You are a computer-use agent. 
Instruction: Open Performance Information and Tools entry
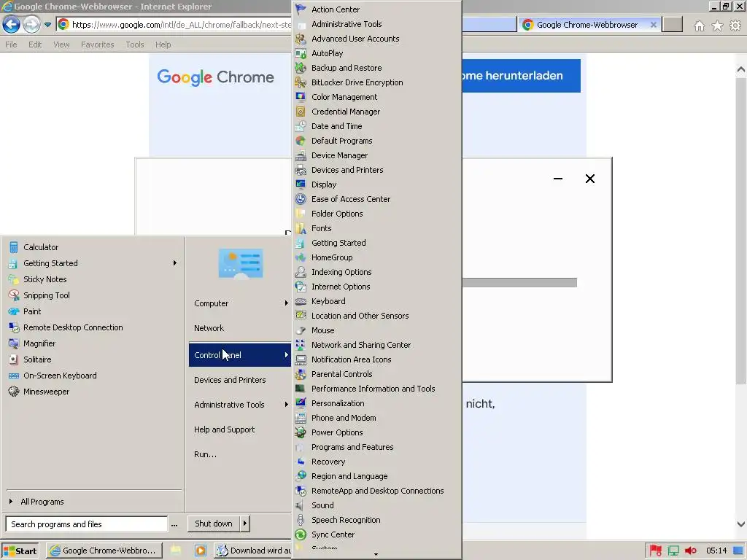[373, 389]
